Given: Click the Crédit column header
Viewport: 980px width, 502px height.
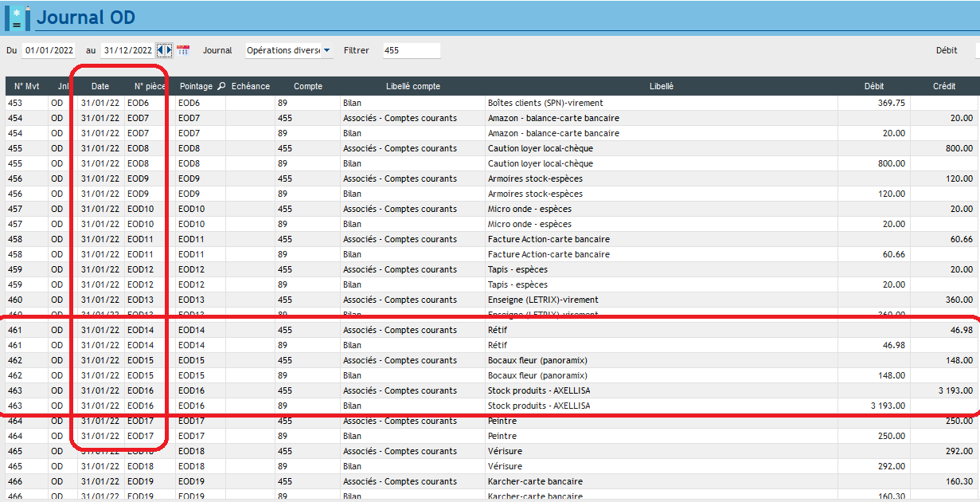Looking at the screenshot, I should tap(944, 86).
